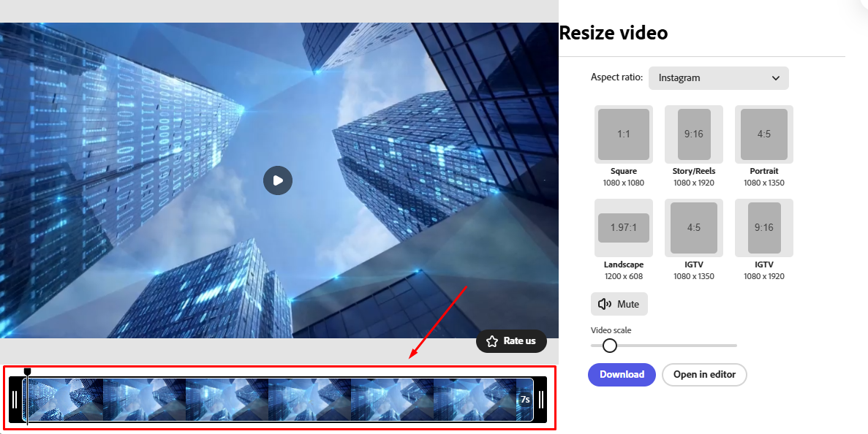
Task: Select the IGTV 9:16 preset
Action: [764, 228]
